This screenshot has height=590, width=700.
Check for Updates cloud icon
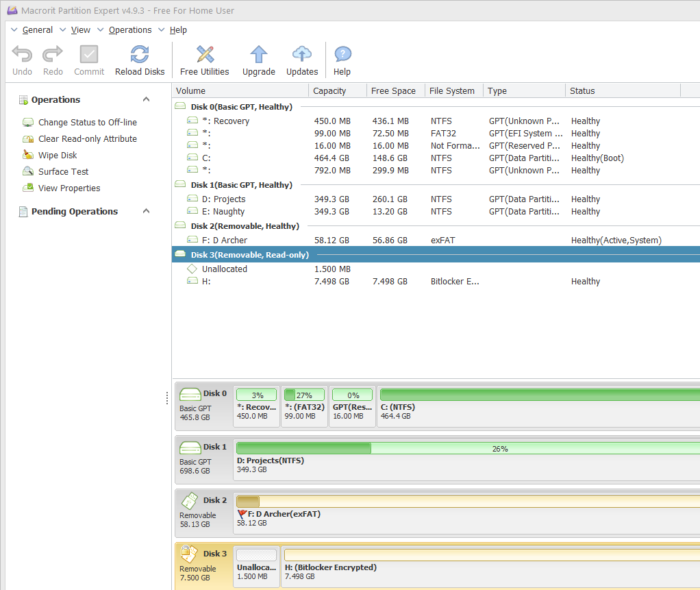[302, 54]
